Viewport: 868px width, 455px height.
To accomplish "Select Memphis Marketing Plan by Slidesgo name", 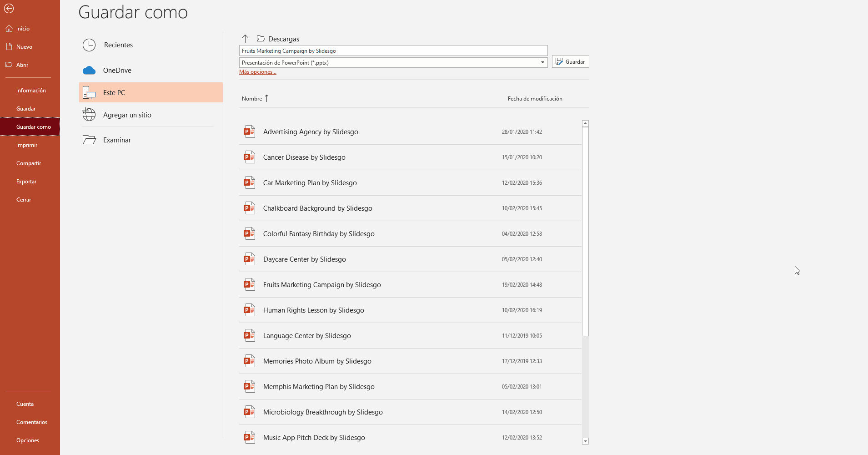I will pyautogui.click(x=319, y=387).
